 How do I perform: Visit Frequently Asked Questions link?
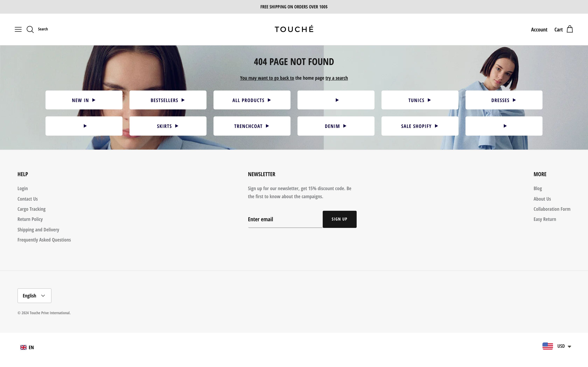coord(44,240)
